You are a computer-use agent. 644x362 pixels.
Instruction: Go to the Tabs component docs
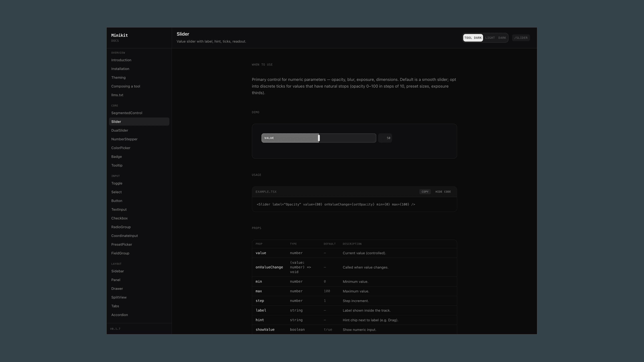click(139, 306)
